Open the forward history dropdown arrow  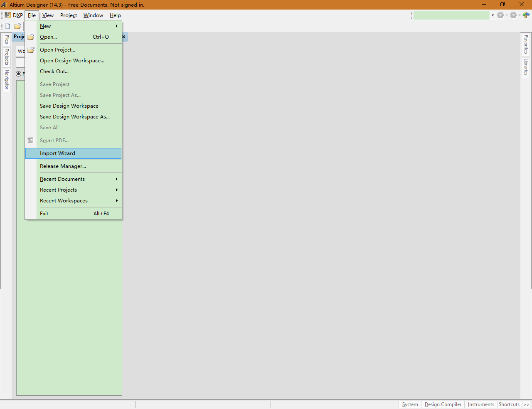(x=520, y=15)
